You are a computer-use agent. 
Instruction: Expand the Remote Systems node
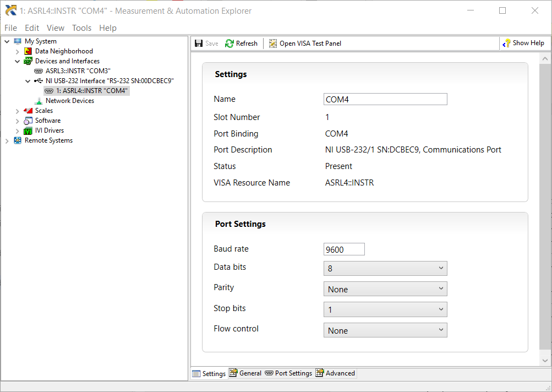[x=7, y=140]
